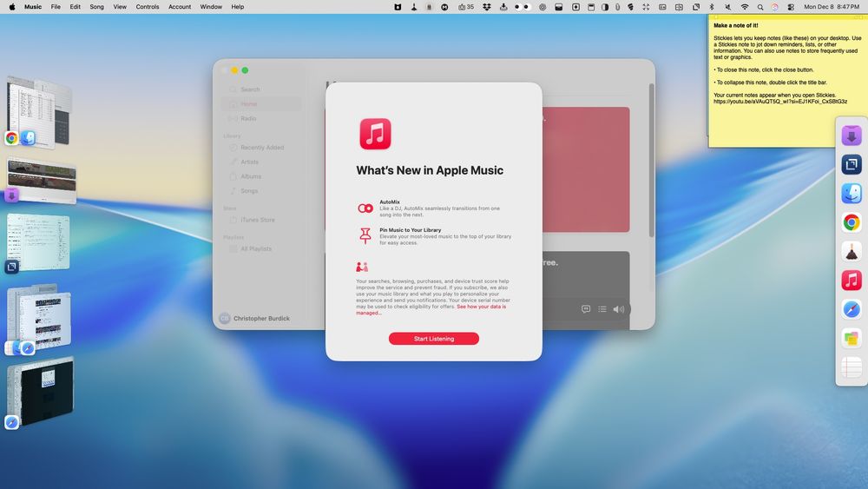Click the Christopher Burdick account button
This screenshot has height=489, width=868.
tap(254, 319)
